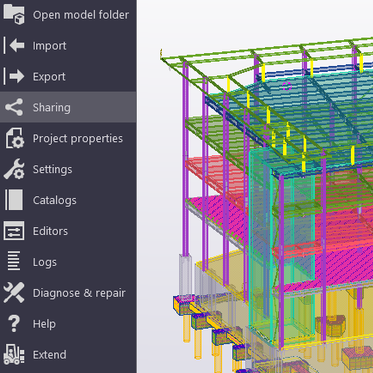The height and width of the screenshot is (373, 373).
Task: Select the Export menu label
Action: (49, 77)
